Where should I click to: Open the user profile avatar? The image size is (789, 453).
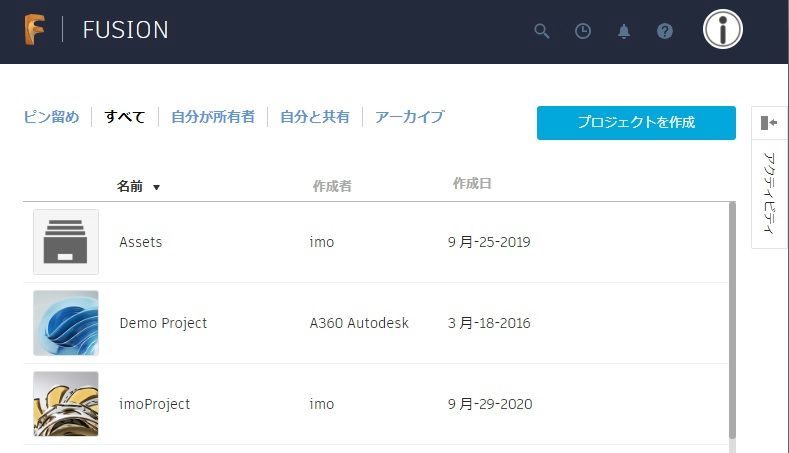[x=723, y=29]
